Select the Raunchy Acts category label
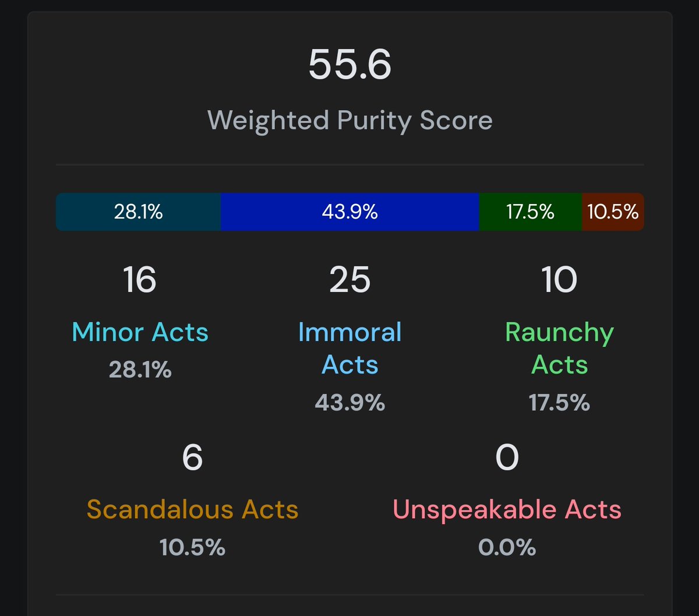 pyautogui.click(x=559, y=349)
